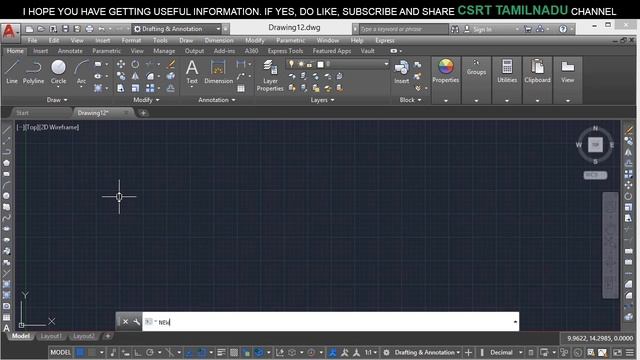Select the Polyline tool
640x360 pixels.
(33, 71)
